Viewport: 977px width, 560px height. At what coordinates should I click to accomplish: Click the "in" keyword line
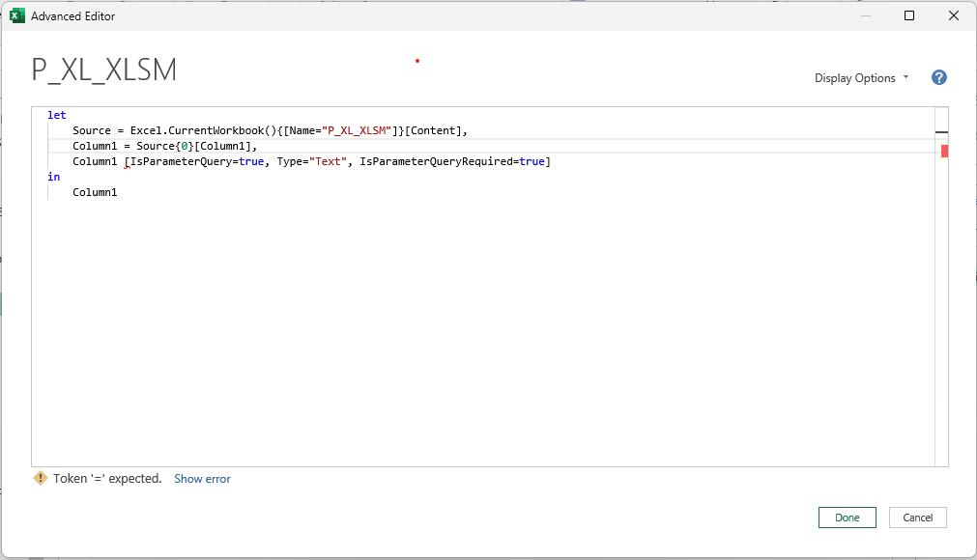coord(53,177)
